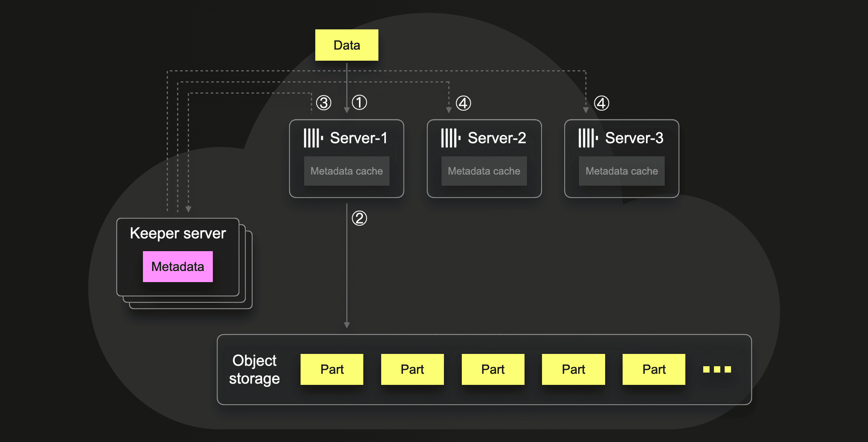868x442 pixels.
Task: Click the Server-2 label text
Action: [x=497, y=138]
